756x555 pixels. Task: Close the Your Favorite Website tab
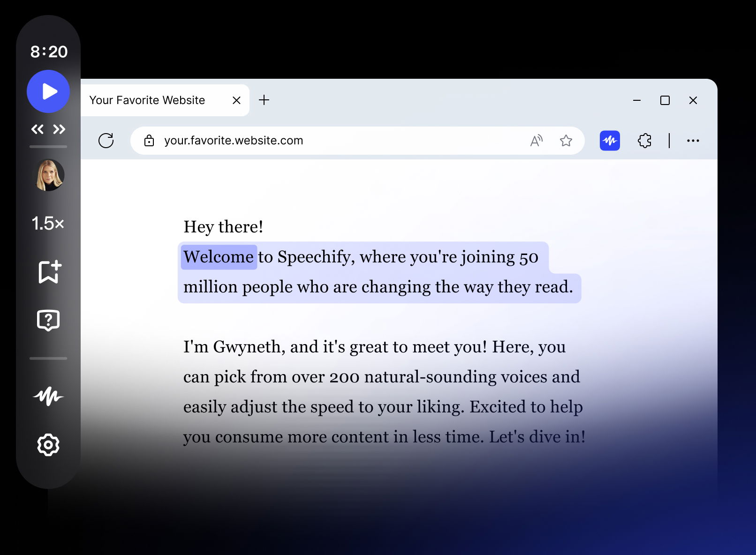click(x=236, y=100)
